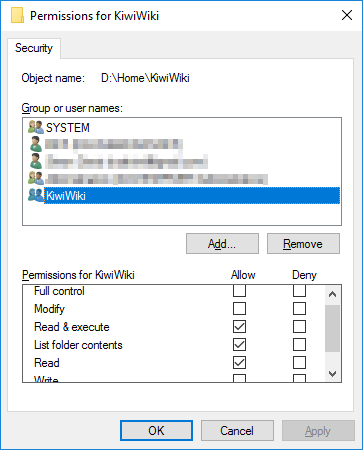Toggle Deny checkbox for Read
The height and width of the screenshot is (450, 363).
coord(299,363)
